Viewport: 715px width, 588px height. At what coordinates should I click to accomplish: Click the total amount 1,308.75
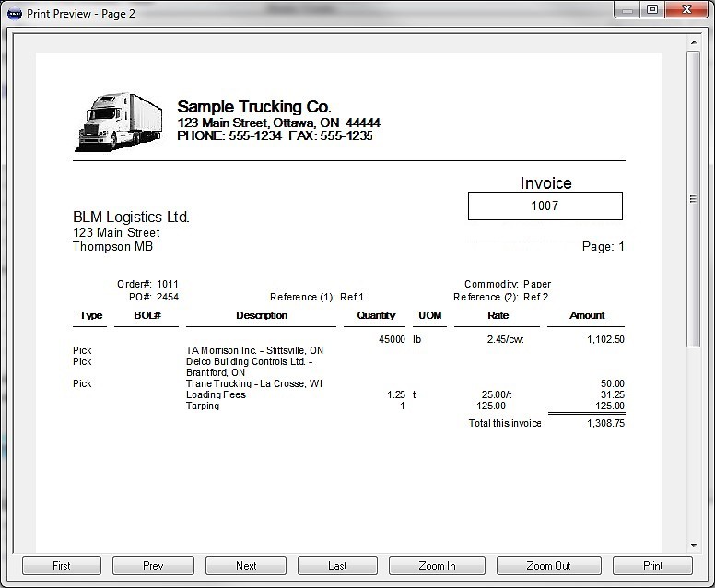tap(605, 423)
